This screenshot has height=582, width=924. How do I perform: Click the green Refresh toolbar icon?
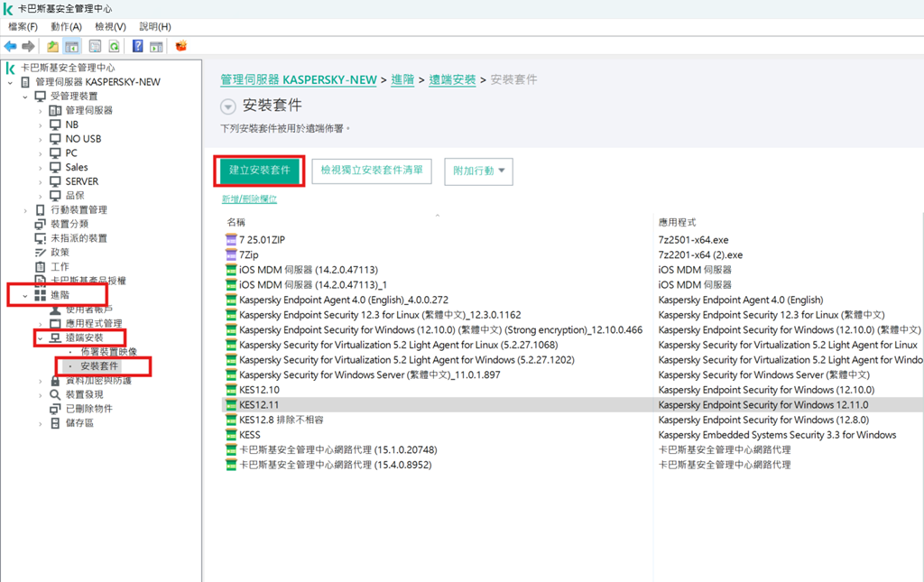(115, 46)
